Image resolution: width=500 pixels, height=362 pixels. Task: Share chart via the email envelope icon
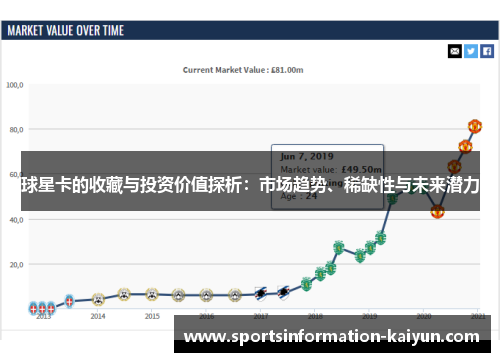point(455,51)
